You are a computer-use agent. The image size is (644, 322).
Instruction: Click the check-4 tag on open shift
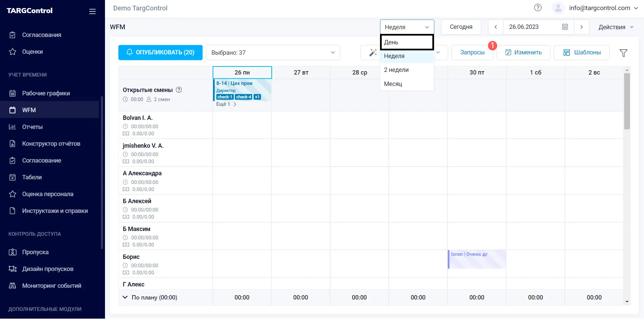pyautogui.click(x=244, y=97)
